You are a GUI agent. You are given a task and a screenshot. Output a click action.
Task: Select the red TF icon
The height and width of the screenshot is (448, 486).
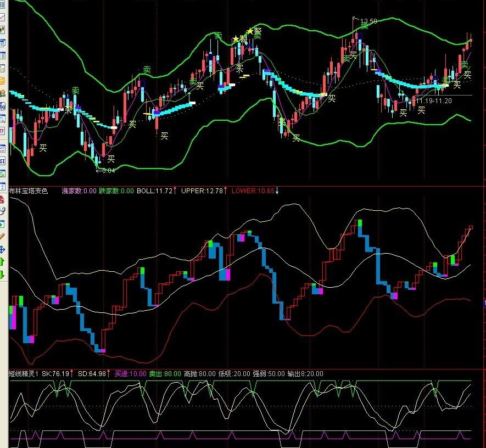2,131
